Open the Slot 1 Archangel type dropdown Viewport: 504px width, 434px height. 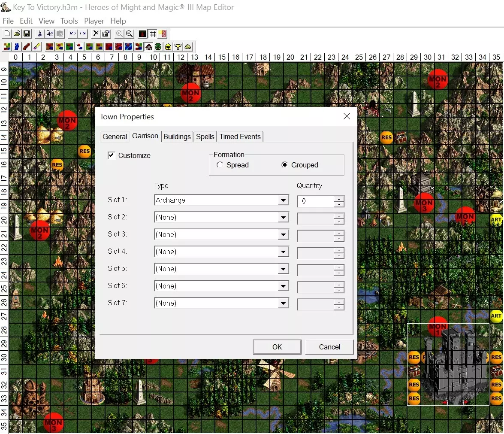click(283, 200)
